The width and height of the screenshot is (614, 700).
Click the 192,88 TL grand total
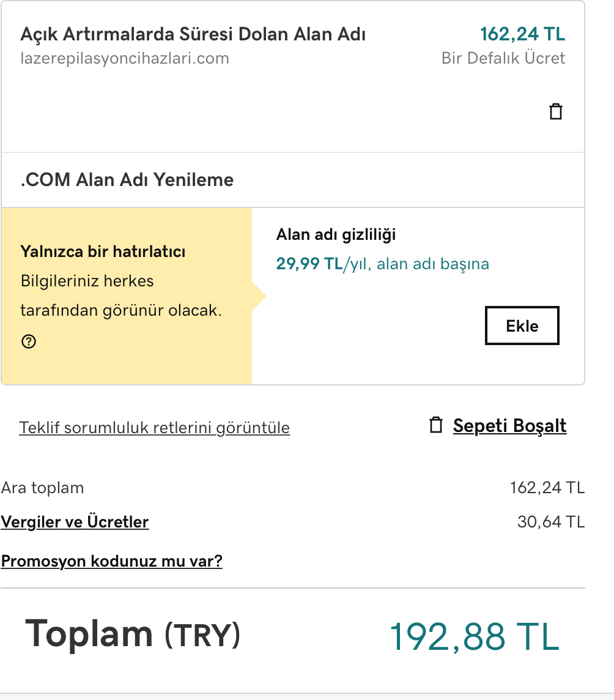click(x=475, y=636)
